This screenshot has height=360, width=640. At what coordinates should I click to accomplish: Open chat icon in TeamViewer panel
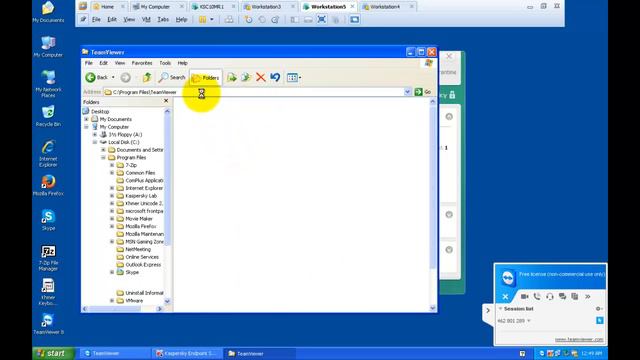[x=562, y=296]
